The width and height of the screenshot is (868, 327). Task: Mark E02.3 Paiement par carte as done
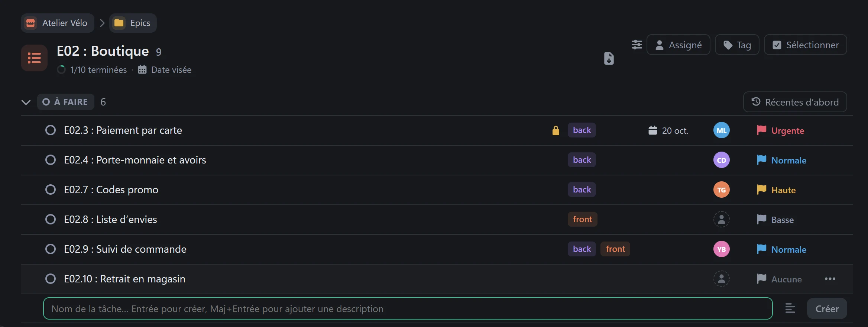click(51, 130)
